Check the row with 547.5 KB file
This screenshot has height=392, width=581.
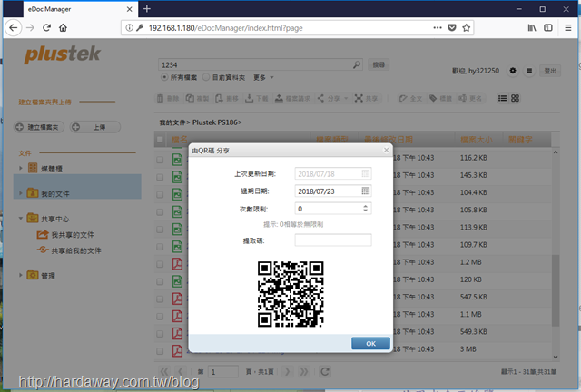click(x=160, y=299)
